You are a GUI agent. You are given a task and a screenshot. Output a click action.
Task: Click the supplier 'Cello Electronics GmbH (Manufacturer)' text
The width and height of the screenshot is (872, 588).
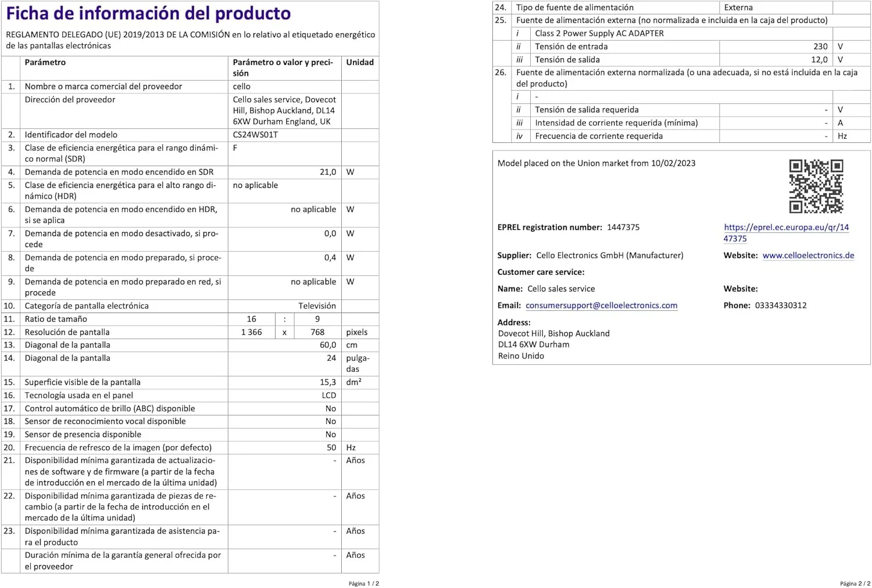pyautogui.click(x=610, y=256)
